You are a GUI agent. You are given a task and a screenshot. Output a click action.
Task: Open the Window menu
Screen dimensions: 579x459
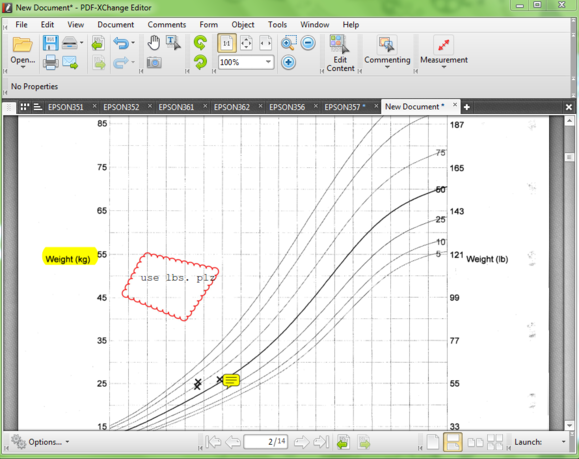[315, 25]
